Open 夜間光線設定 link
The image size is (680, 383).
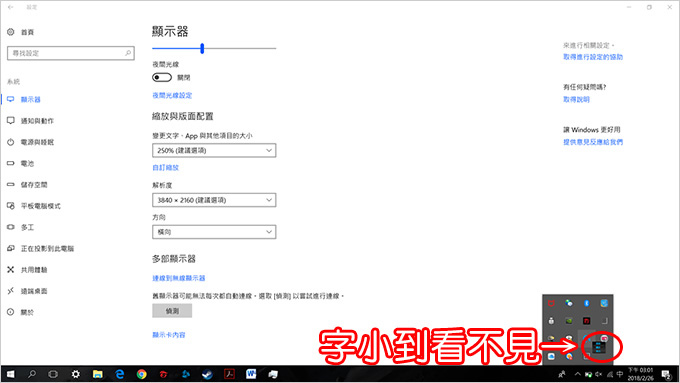click(172, 95)
